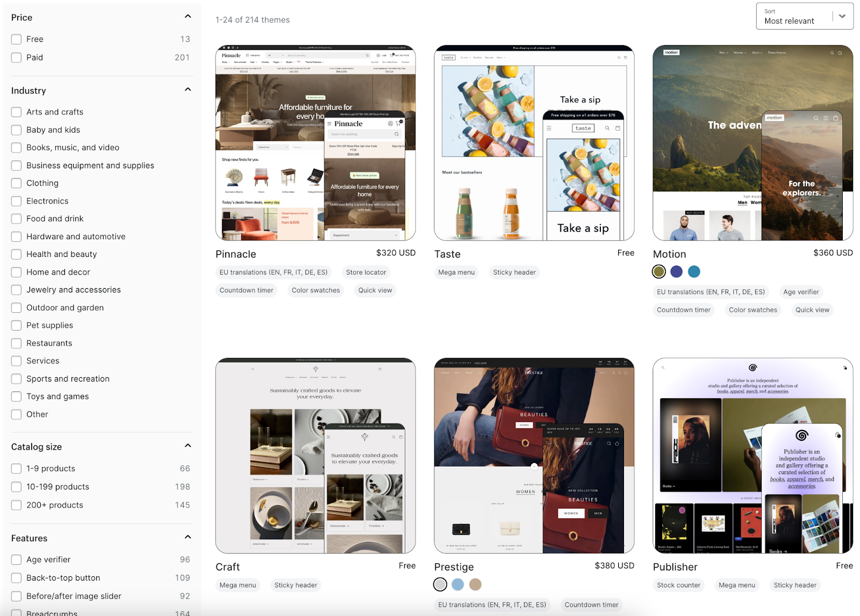The width and height of the screenshot is (860, 616).
Task: Select Jewelry and accessories checkbox
Action: pos(16,290)
